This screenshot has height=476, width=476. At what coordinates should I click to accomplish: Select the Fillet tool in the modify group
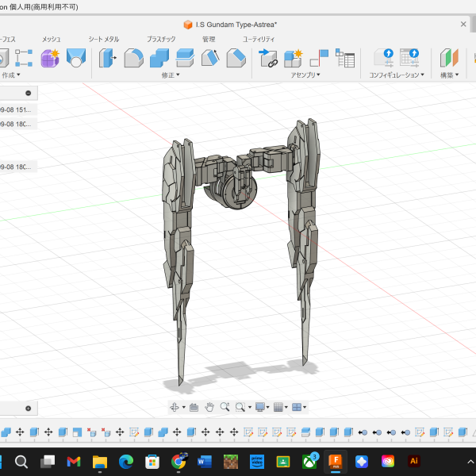[x=134, y=58]
